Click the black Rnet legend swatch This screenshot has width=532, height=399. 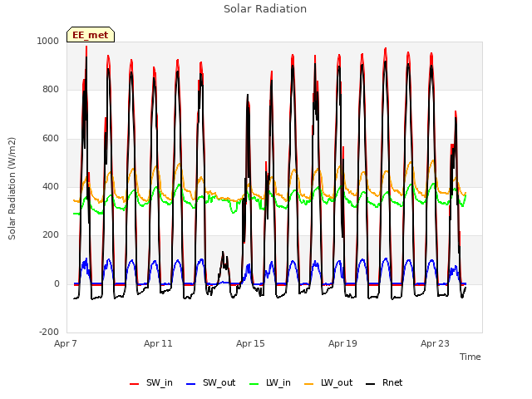(370, 384)
